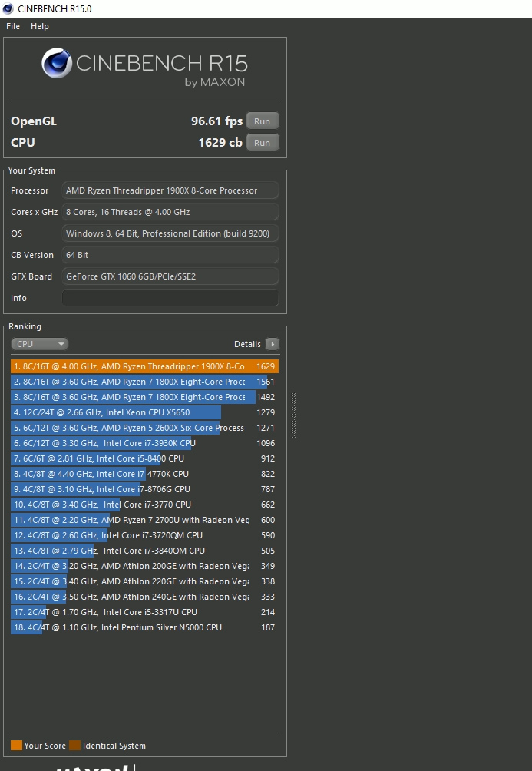Viewport: 532px width, 771px height.
Task: Click the OpenGL score 96.61 fps
Action: (216, 121)
